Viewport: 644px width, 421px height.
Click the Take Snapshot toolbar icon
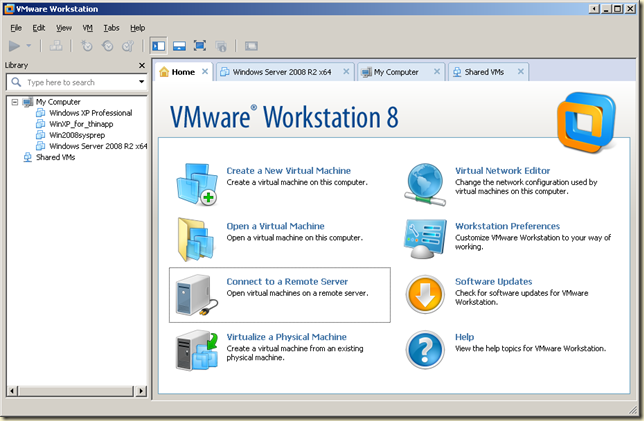87,46
